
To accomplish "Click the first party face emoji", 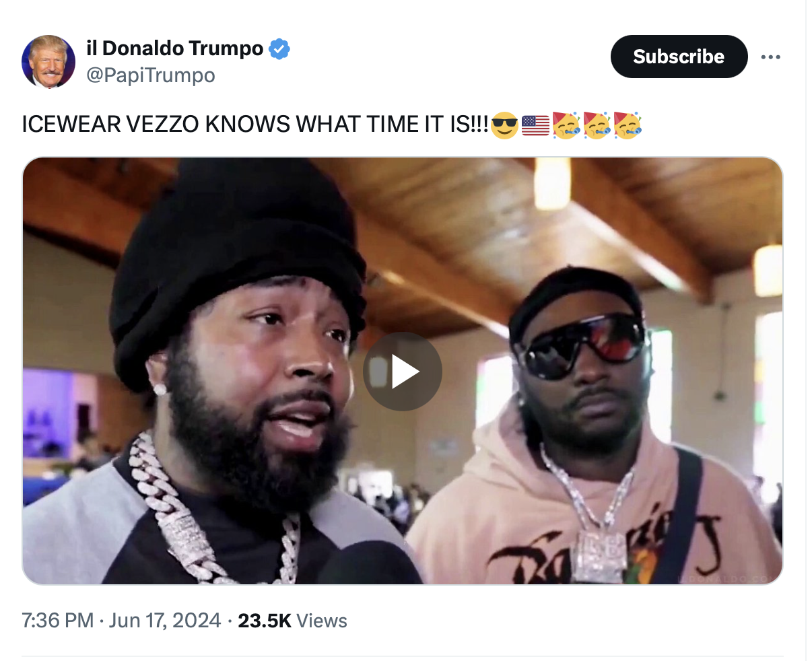I will pyautogui.click(x=566, y=125).
